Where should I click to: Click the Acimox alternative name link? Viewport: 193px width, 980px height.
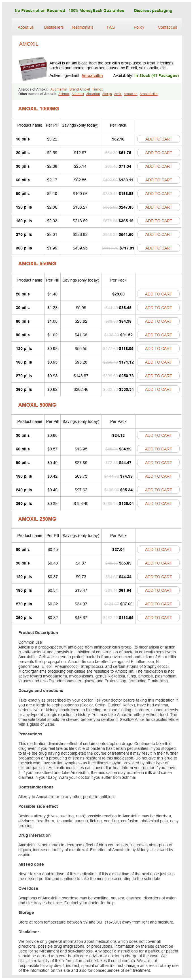click(x=64, y=94)
